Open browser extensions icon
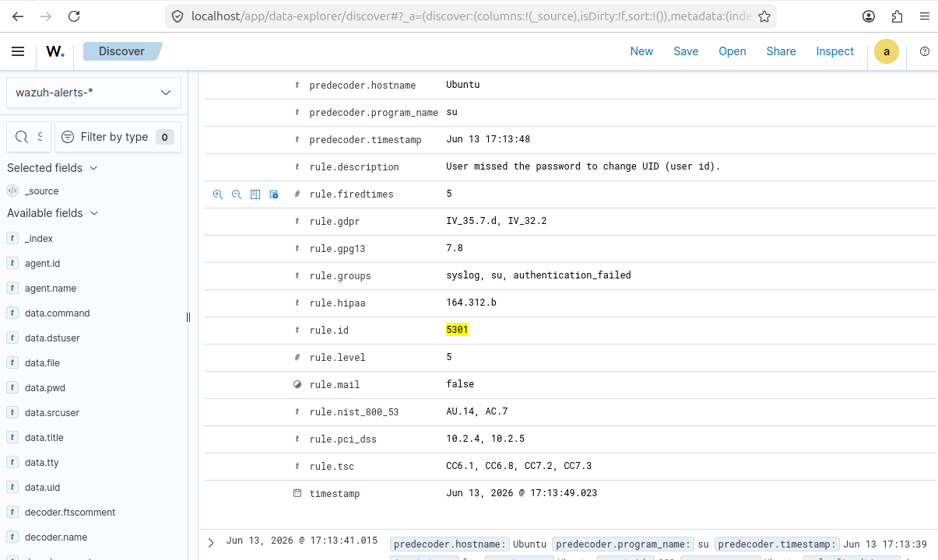The image size is (938, 560). click(897, 16)
